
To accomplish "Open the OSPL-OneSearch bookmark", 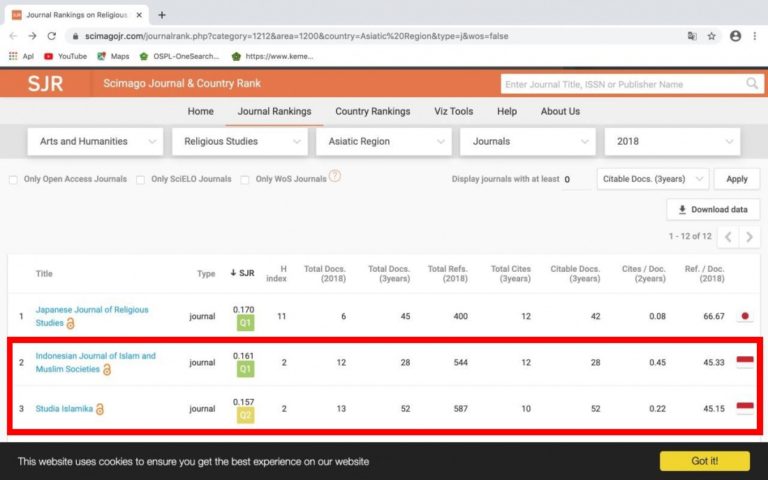I will 180,56.
